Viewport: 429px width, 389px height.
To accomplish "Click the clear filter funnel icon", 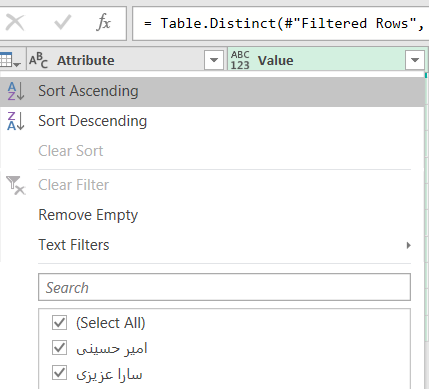I will (16, 185).
